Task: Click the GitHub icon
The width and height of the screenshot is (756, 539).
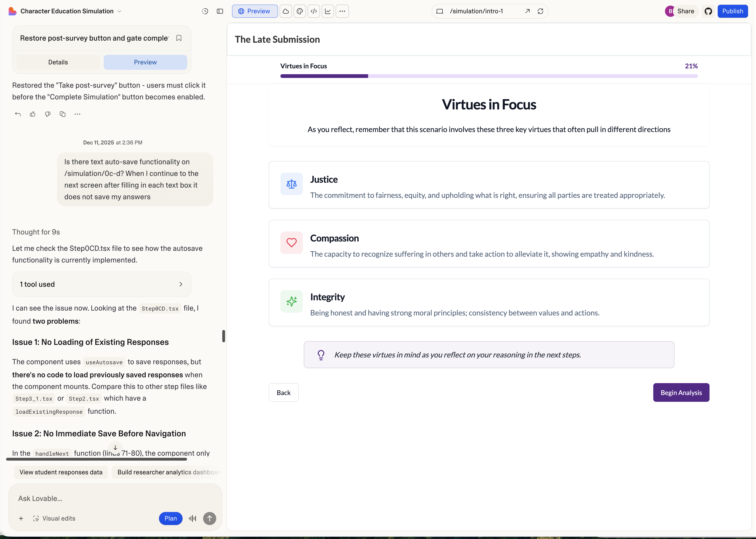Action: (708, 11)
